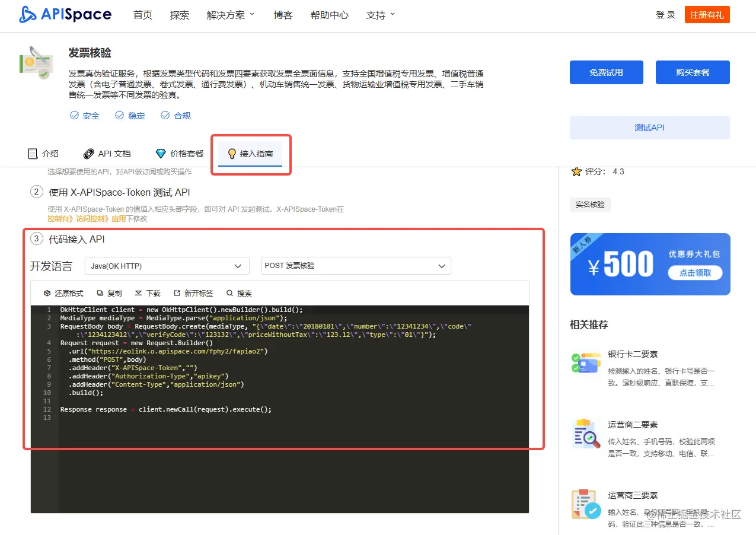756x535 pixels.
Task: Click the new-tab icon beside 新开标签
Action: pos(177,293)
